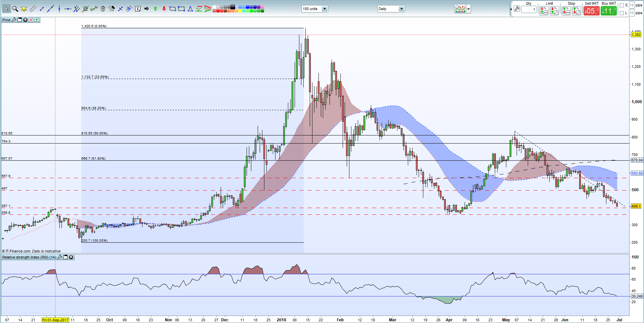Open the Price panel settings wrench
This screenshot has height=323, width=644.
coord(13,19)
